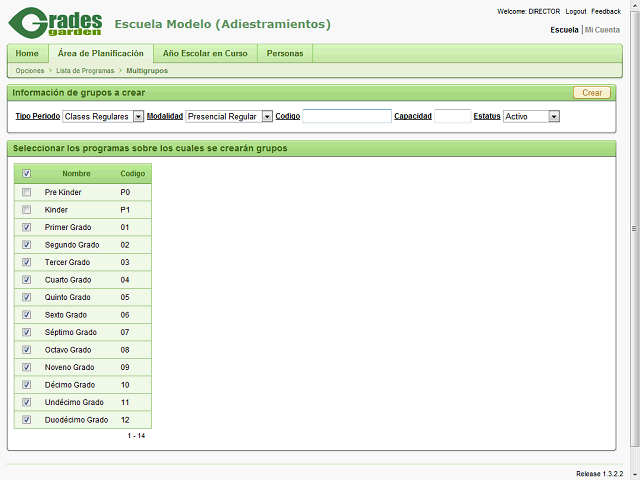Click Lista de Programas breadcrumb
This screenshot has width=640, height=480.
click(85, 71)
